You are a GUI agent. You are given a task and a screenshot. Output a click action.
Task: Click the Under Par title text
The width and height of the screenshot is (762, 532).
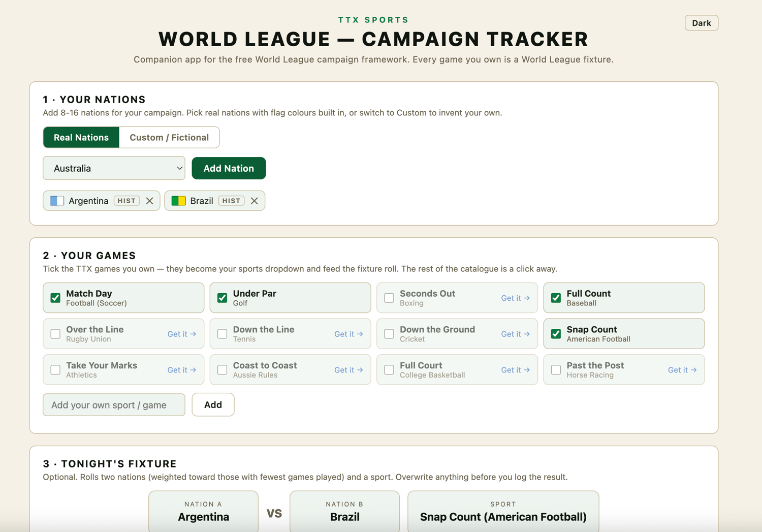(x=255, y=293)
